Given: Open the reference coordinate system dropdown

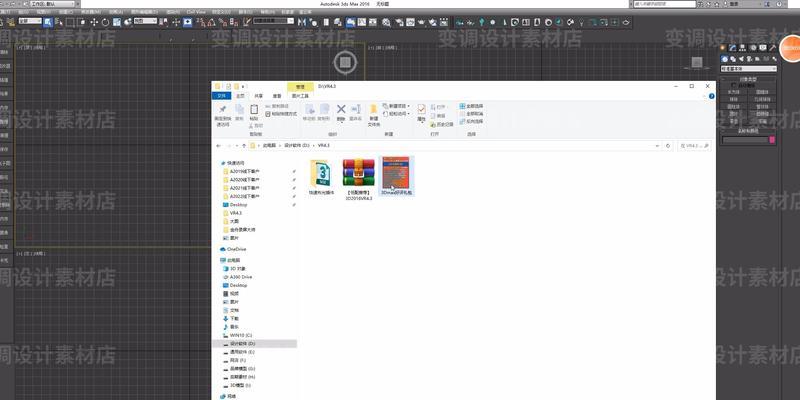Looking at the screenshot, I should (x=145, y=21).
